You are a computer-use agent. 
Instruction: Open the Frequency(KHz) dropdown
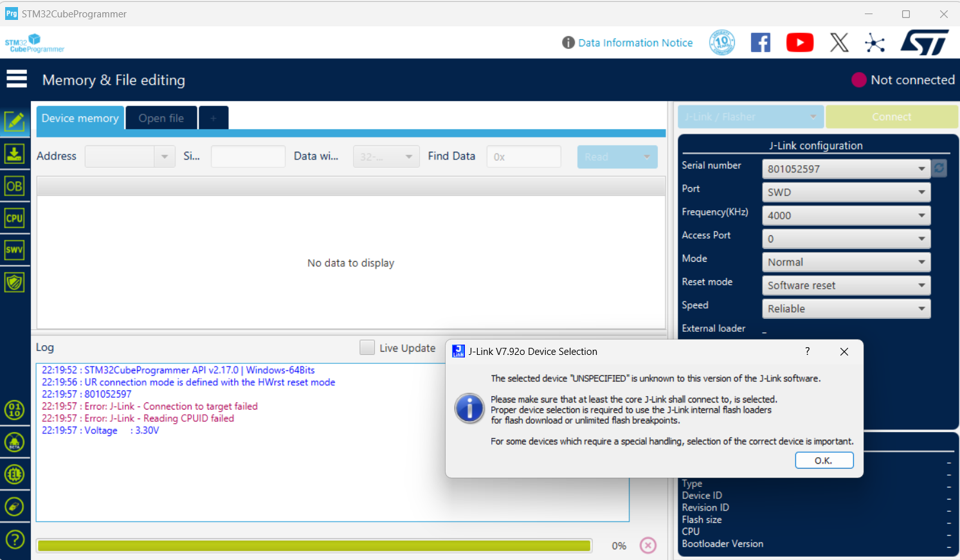[846, 215]
